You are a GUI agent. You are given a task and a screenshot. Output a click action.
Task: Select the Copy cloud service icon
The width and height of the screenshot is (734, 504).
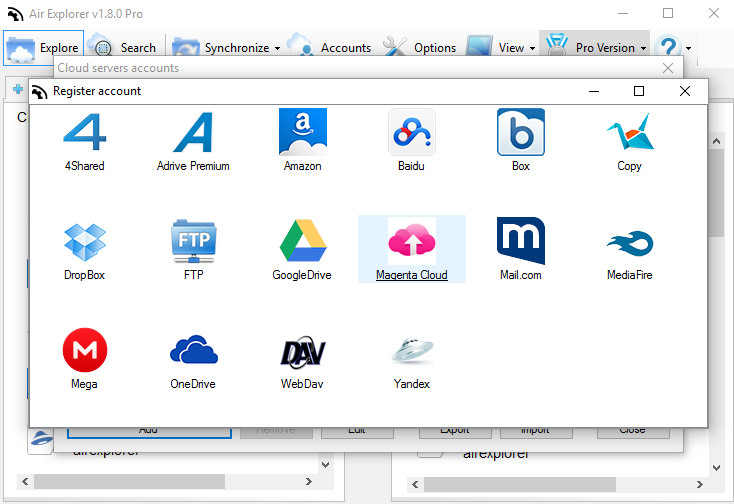click(630, 132)
